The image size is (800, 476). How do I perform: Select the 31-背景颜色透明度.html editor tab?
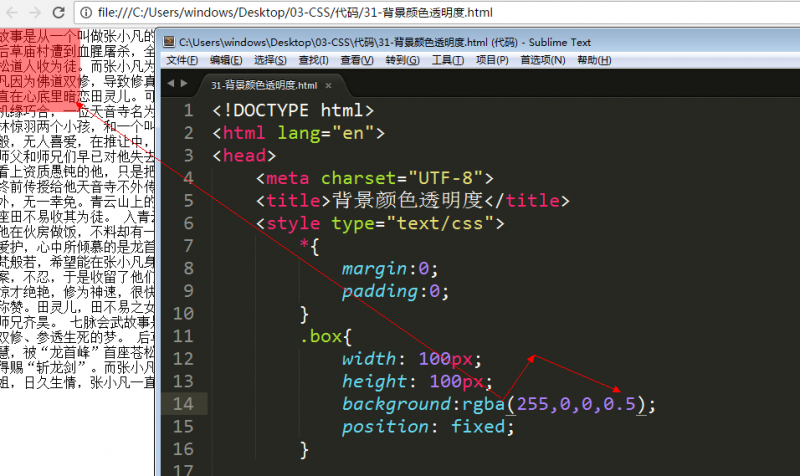click(263, 85)
